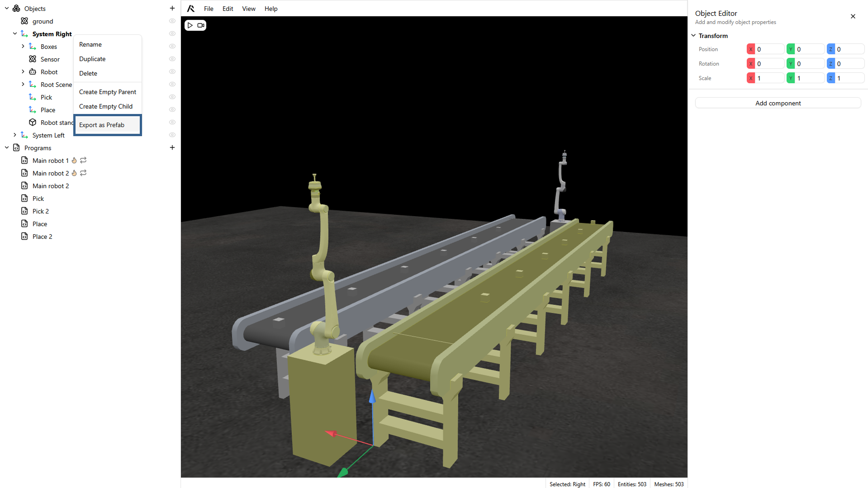Collapse the Transform section
Screen dimensions: 868x488
click(x=693, y=36)
